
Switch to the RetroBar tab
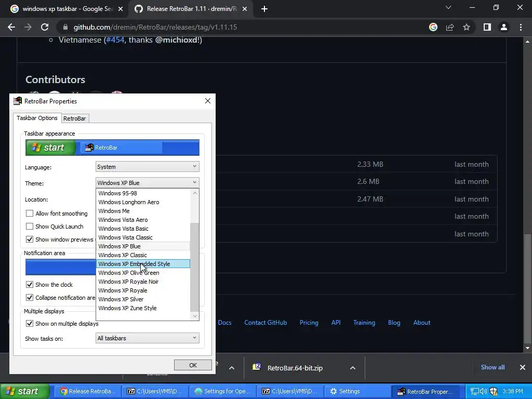click(75, 118)
